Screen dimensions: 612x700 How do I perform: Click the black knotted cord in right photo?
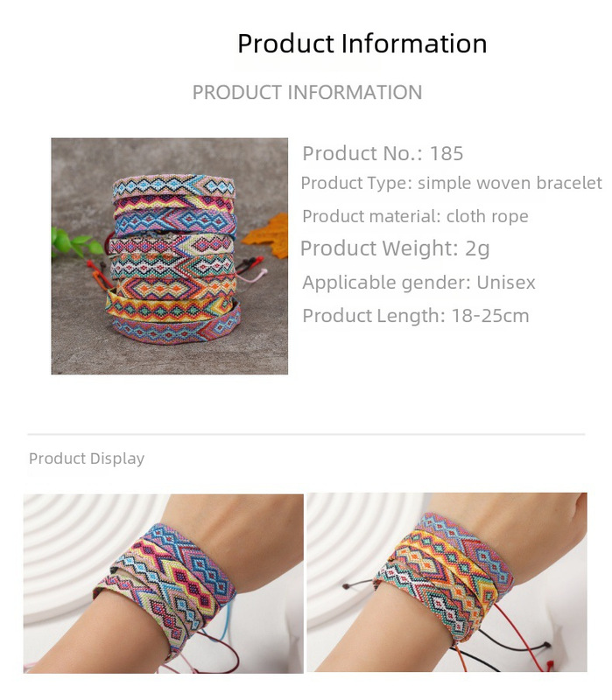(x=516, y=641)
